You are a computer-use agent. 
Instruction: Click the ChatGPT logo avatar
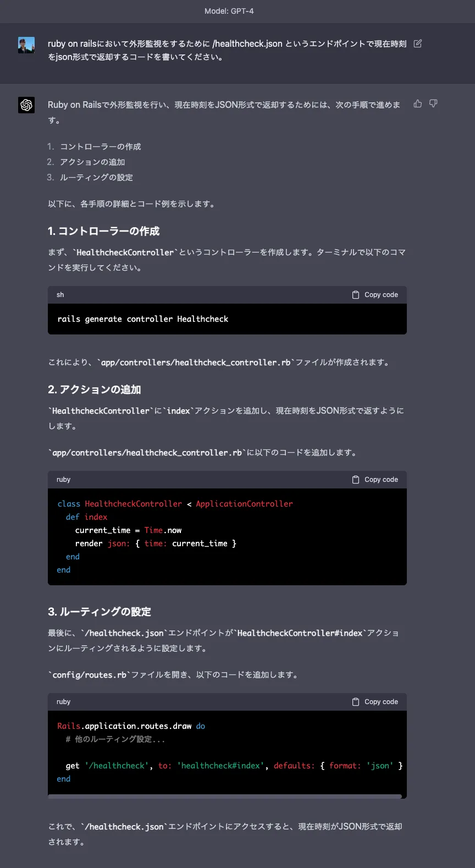(x=26, y=105)
